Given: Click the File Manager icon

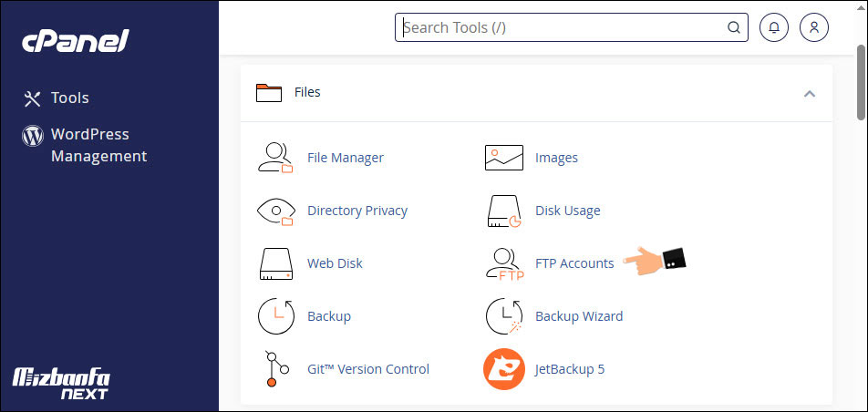Looking at the screenshot, I should point(275,158).
